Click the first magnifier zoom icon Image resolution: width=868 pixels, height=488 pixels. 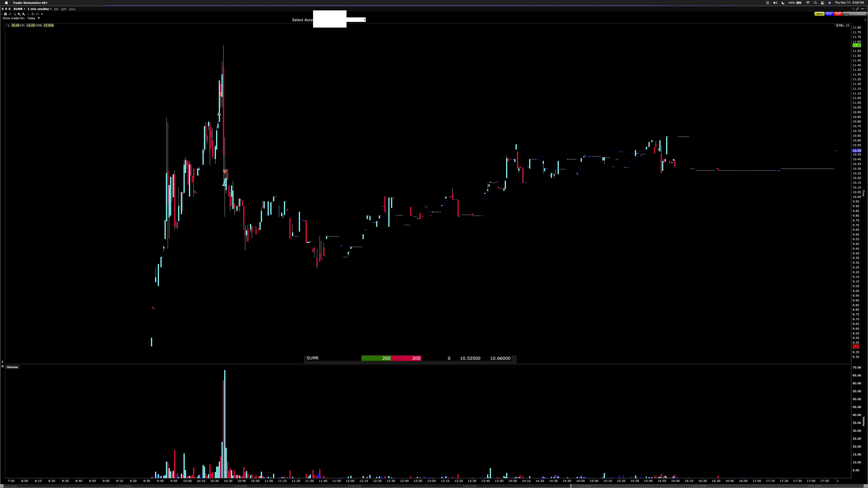(19, 14)
